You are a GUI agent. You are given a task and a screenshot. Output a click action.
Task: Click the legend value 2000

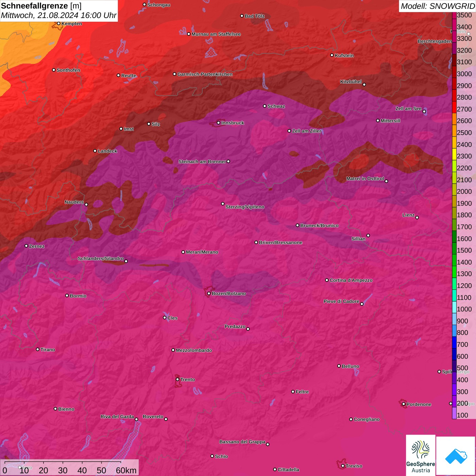click(464, 191)
